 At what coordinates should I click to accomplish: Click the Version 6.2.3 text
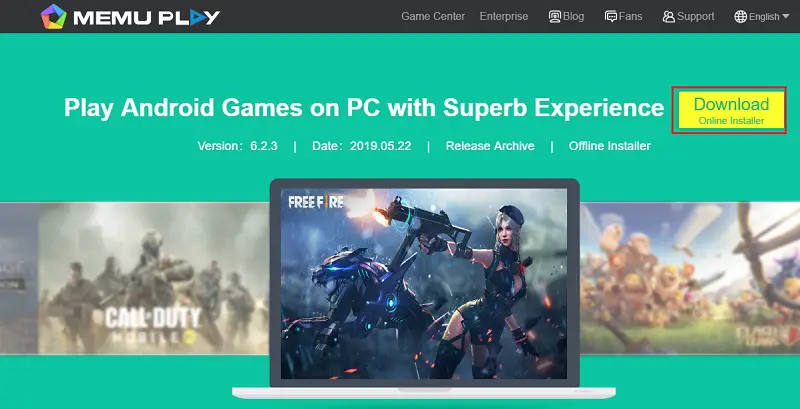pyautogui.click(x=237, y=146)
